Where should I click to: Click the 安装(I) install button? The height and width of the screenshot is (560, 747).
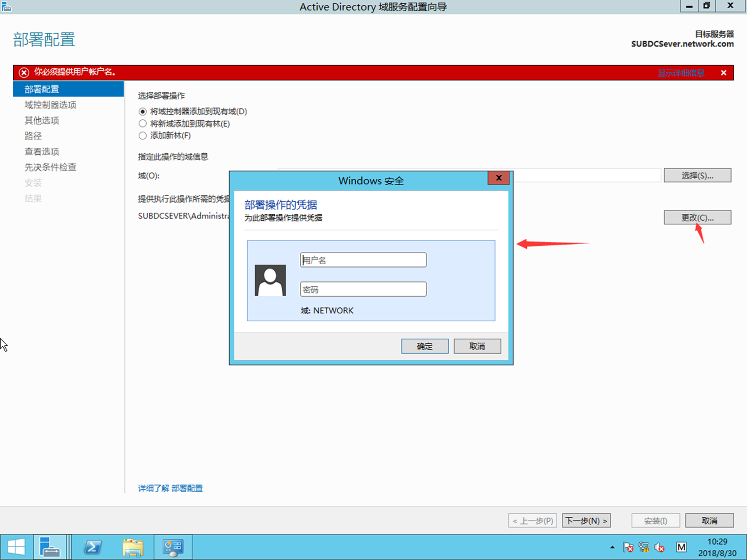pos(656,521)
